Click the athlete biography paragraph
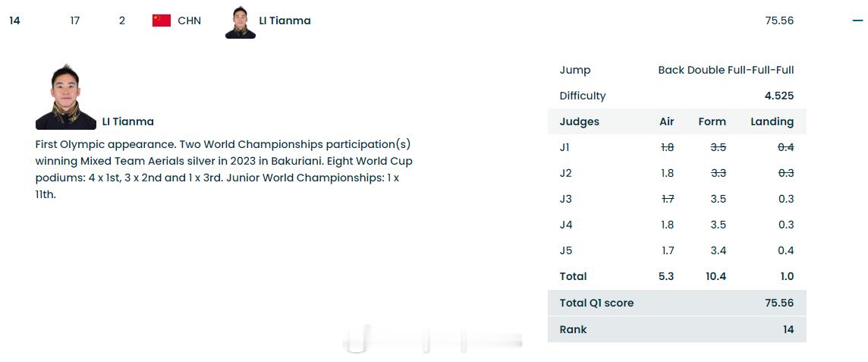Image resolution: width=868 pixels, height=362 pixels. click(x=224, y=169)
